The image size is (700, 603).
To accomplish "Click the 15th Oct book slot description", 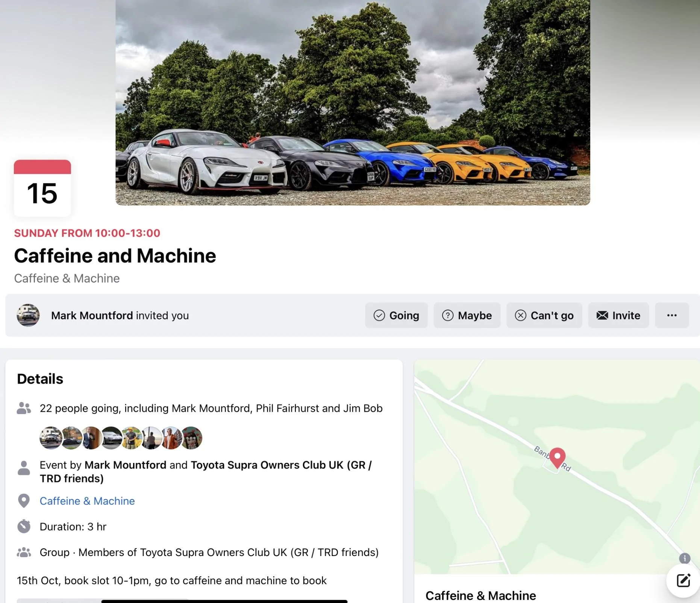I will 172,580.
